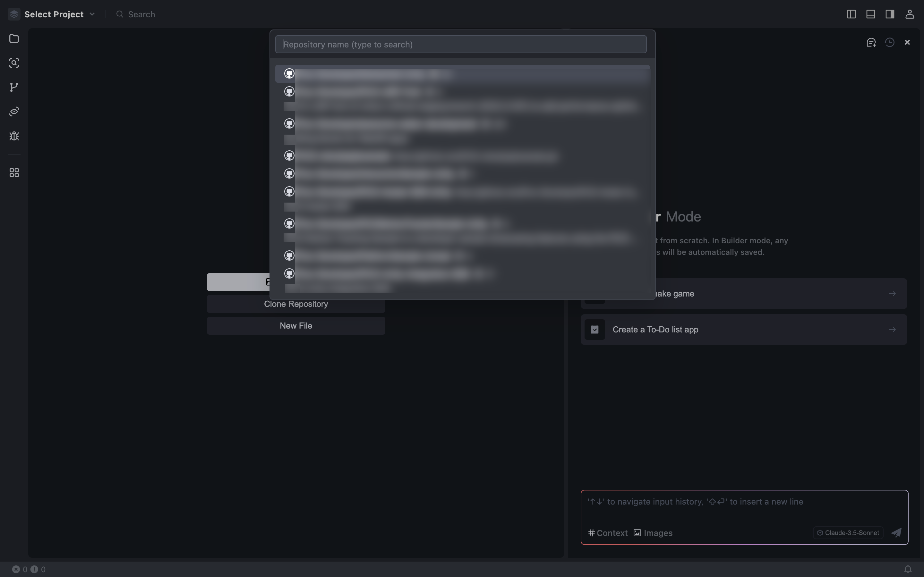Expand the Select Project dropdown
This screenshot has height=577, width=924.
click(59, 14)
